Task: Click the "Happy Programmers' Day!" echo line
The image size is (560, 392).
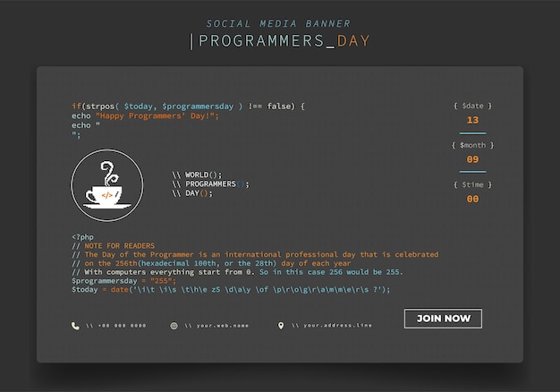Action: coord(145,115)
